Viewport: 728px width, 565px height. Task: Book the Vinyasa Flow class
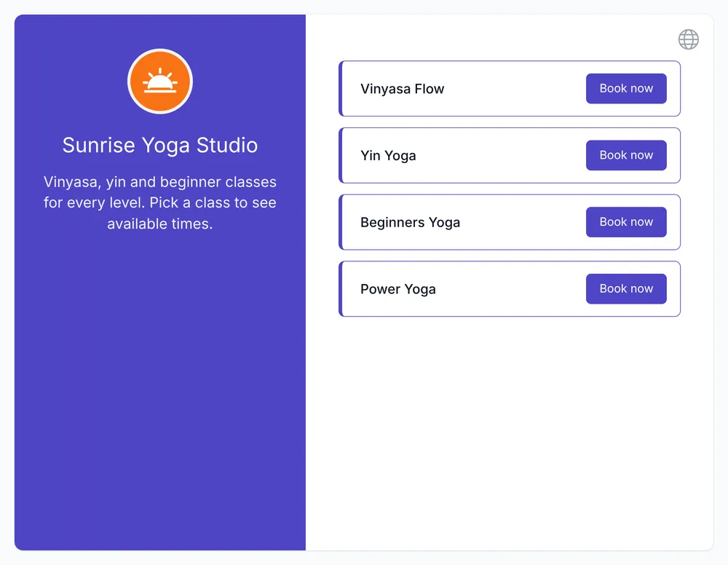[626, 88]
